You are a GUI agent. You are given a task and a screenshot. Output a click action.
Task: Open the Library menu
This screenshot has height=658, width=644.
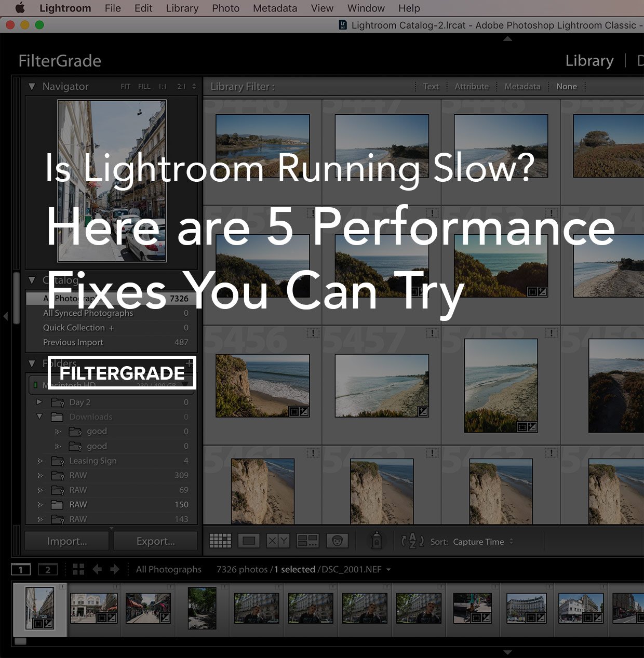point(182,8)
